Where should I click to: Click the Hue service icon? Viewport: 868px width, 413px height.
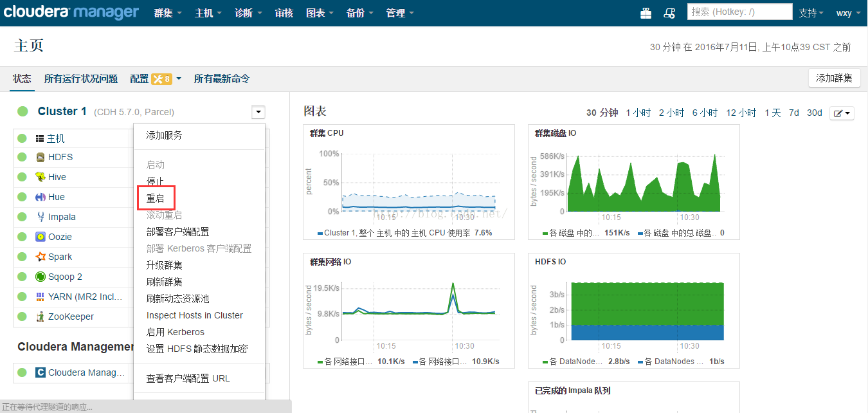pyautogui.click(x=41, y=197)
